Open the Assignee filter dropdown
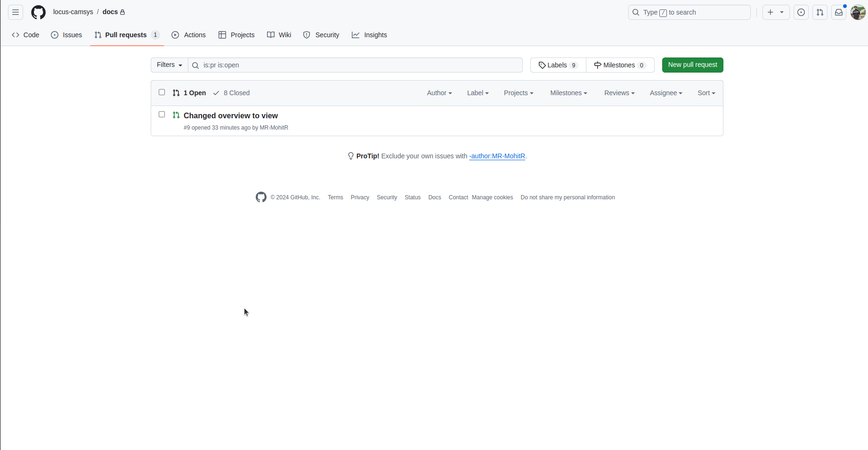 (x=665, y=93)
